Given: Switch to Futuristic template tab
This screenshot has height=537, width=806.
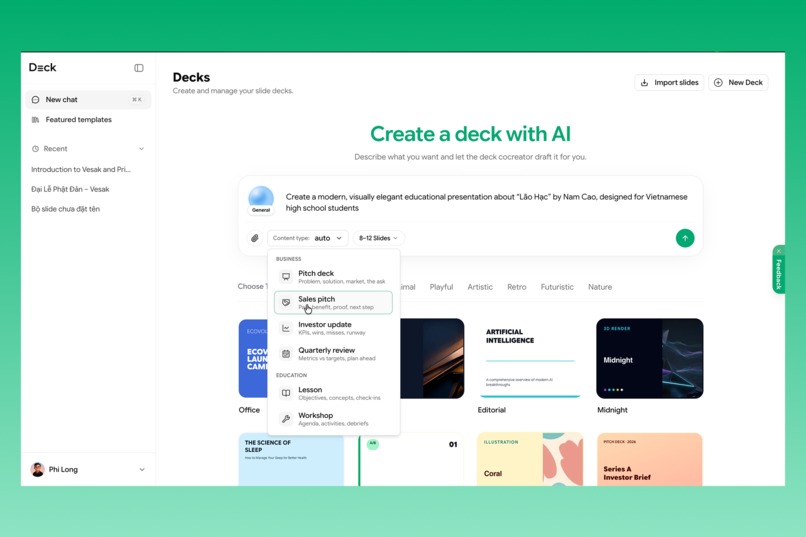Looking at the screenshot, I should point(557,287).
